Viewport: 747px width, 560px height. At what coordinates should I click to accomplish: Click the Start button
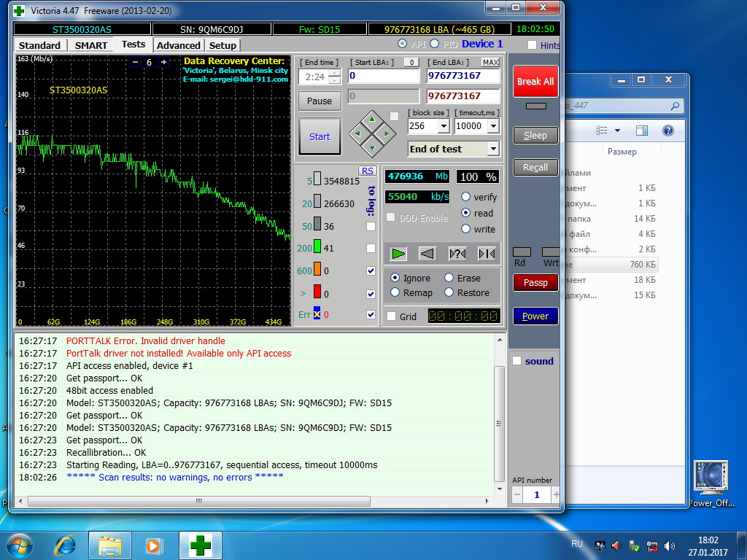[x=320, y=136]
